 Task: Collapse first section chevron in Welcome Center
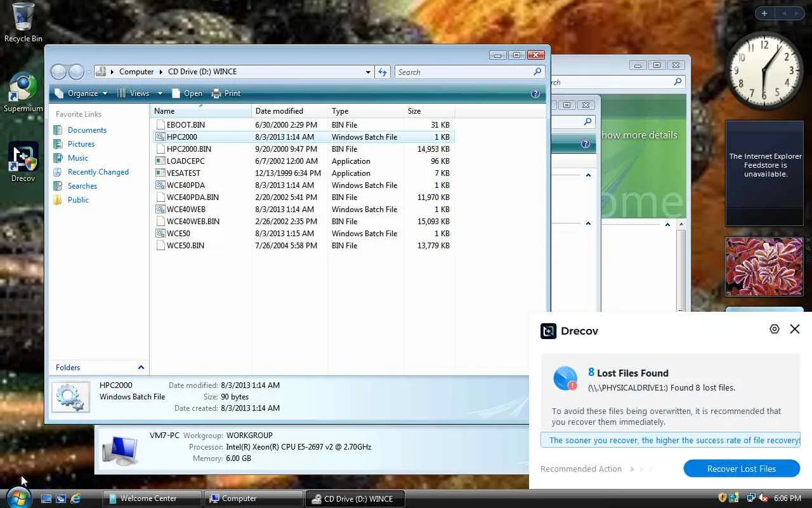[588, 175]
